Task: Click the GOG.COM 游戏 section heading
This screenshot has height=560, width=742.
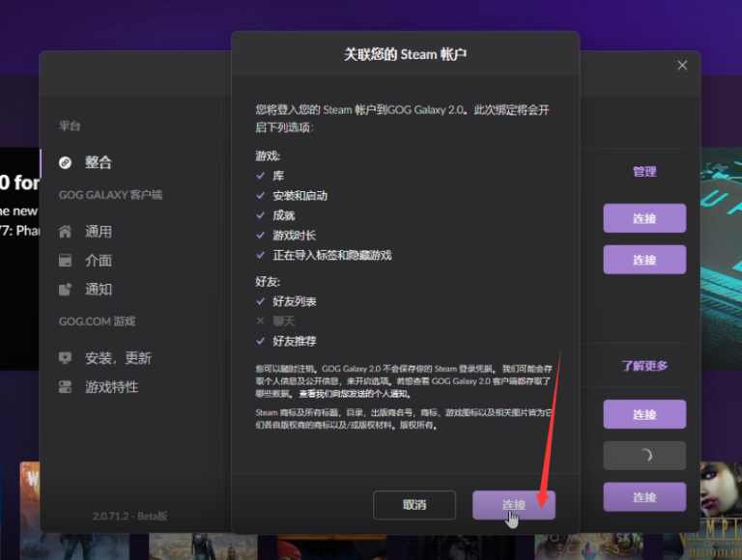Action: pos(97,322)
